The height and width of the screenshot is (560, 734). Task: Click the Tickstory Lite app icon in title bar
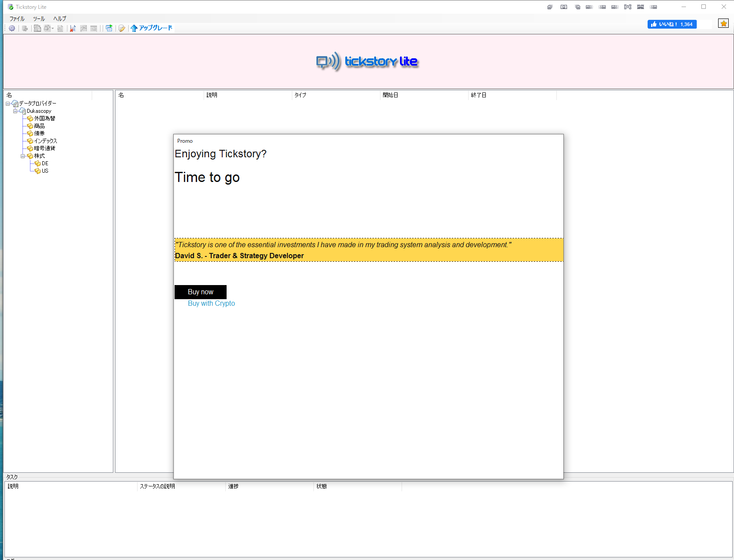(11, 7)
